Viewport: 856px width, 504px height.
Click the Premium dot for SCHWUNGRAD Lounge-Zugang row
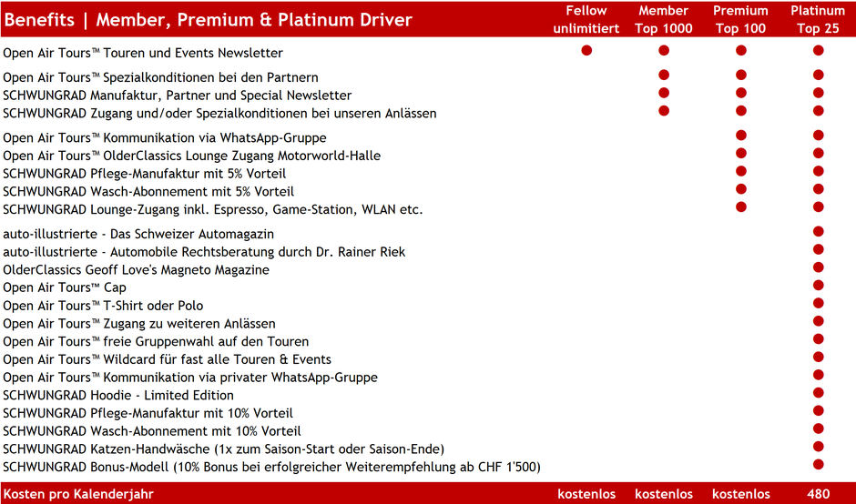pos(741,207)
